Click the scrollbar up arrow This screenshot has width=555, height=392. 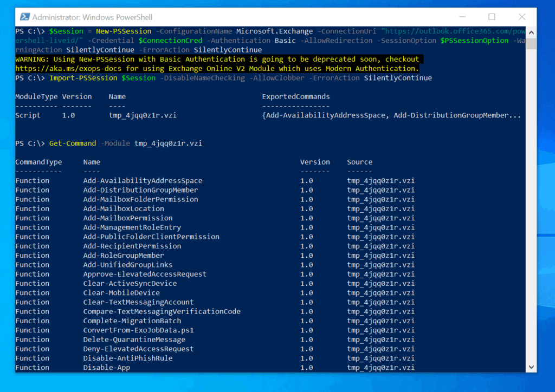(x=531, y=32)
